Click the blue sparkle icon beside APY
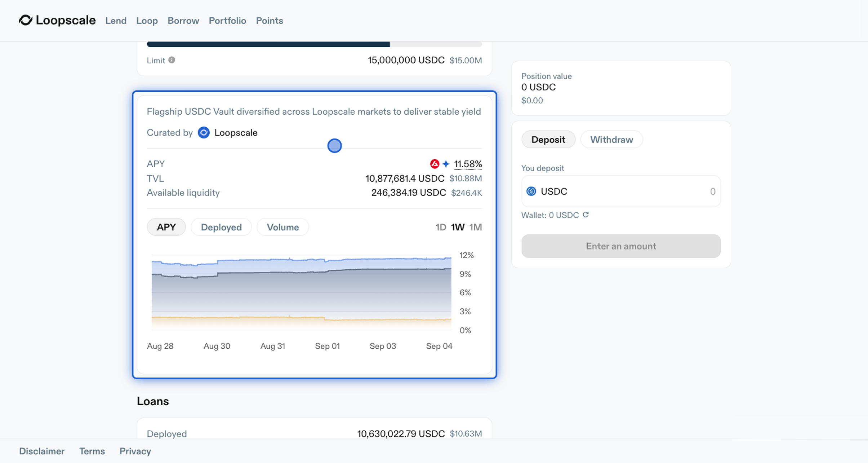Viewport: 868px width, 463px height. (446, 164)
